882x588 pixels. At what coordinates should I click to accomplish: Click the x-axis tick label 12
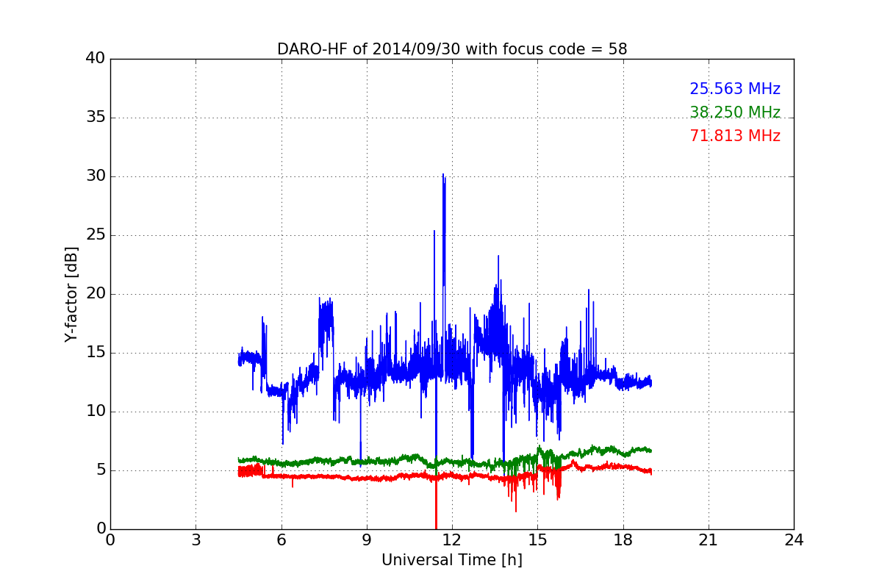click(x=452, y=540)
